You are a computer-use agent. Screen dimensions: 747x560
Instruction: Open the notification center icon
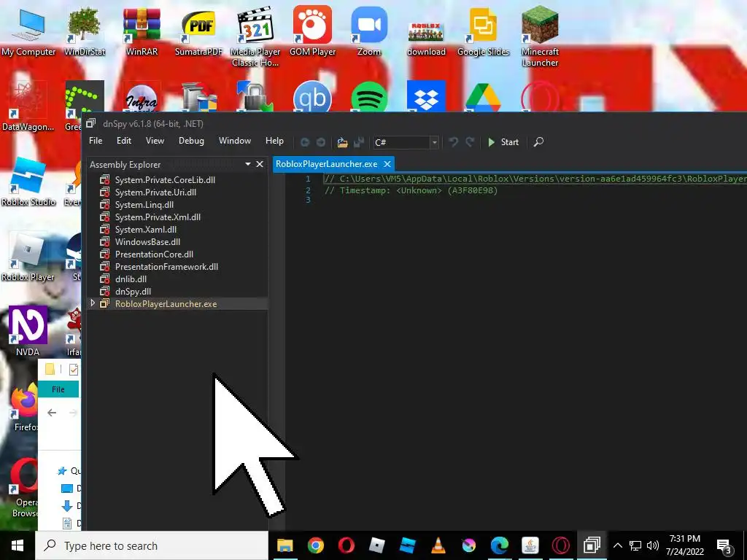coord(724,546)
